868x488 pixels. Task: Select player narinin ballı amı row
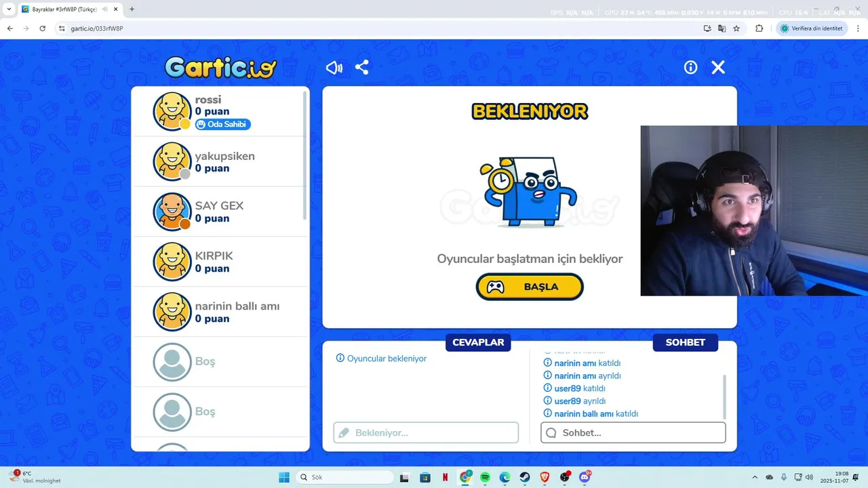[x=220, y=312]
